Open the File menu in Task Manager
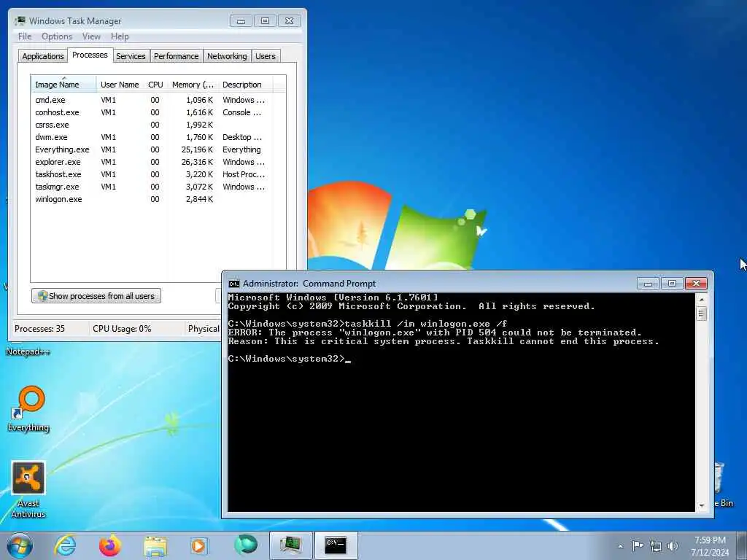747x560 pixels. tap(25, 36)
